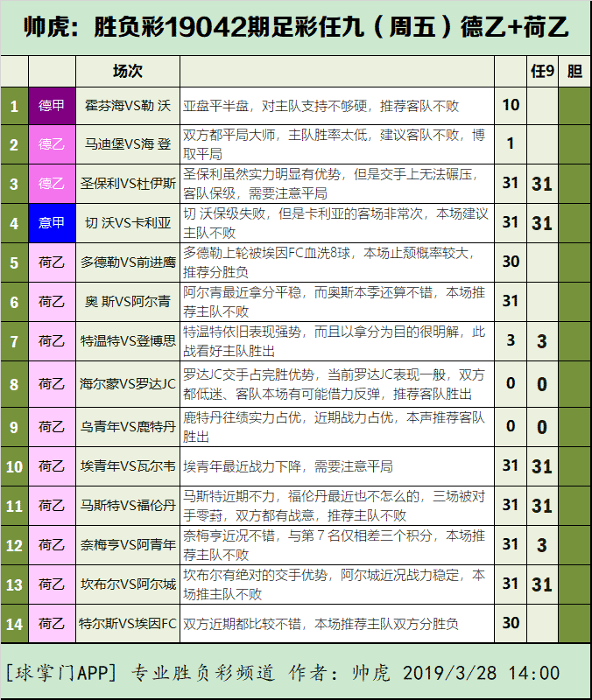Click 荷乙 cell in 特尔斯 row
This screenshot has width=592, height=700.
point(52,623)
